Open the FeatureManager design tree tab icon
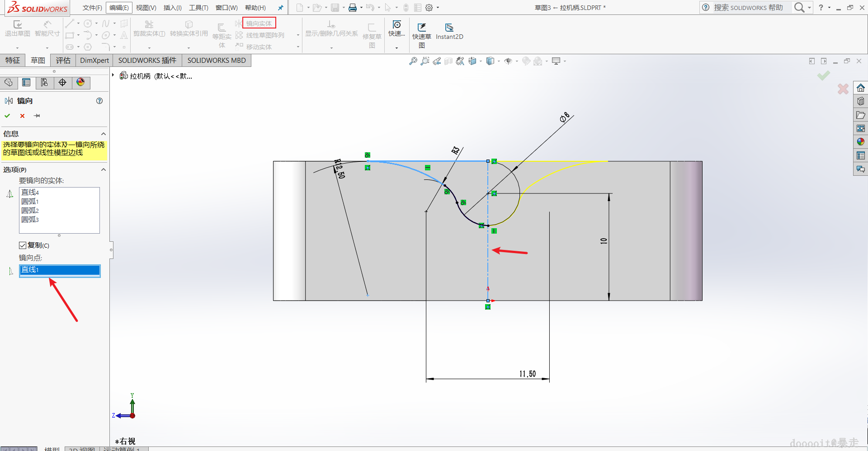The image size is (868, 451). (x=9, y=82)
